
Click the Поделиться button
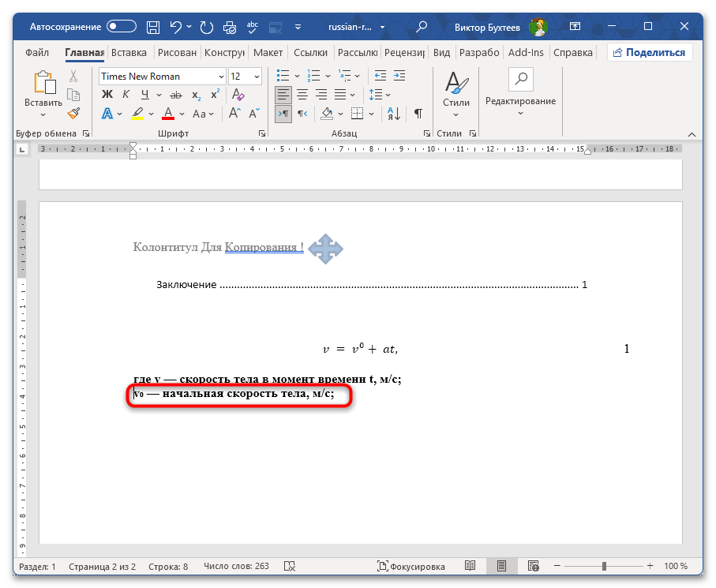pyautogui.click(x=650, y=53)
